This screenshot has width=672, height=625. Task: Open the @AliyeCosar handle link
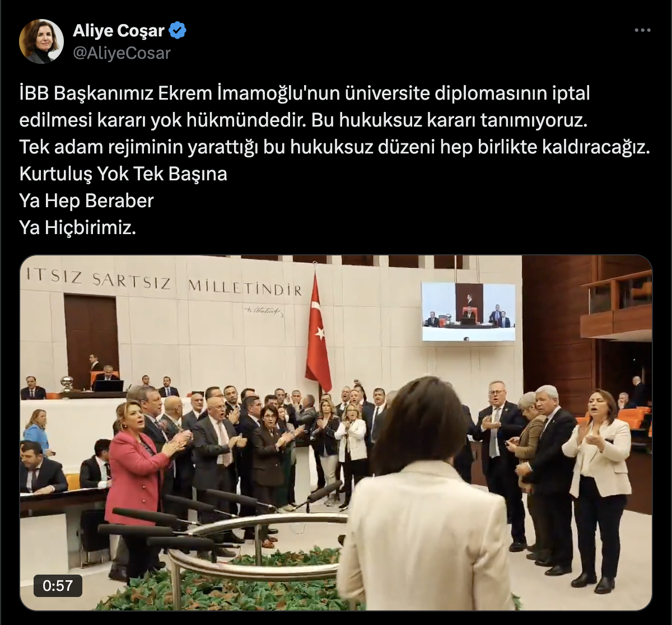(x=122, y=53)
